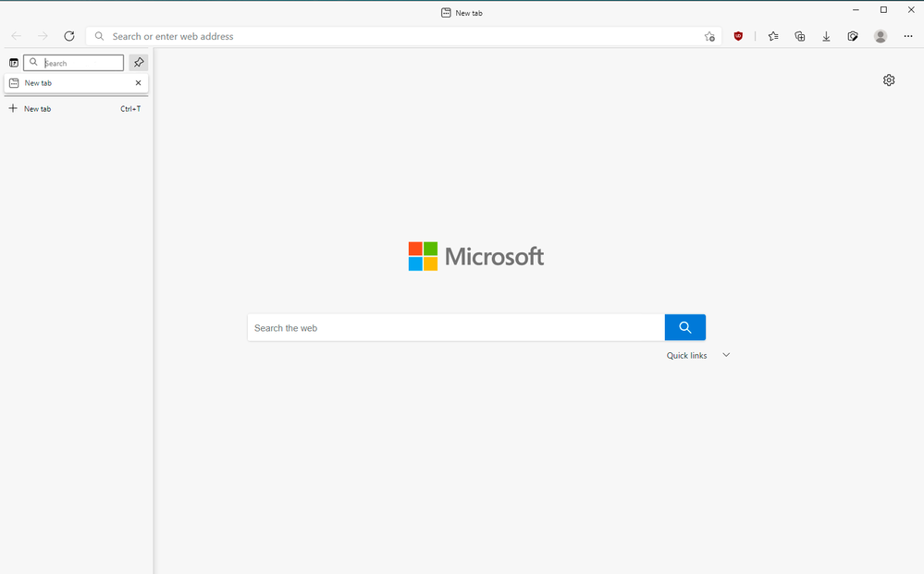Click the magnifier icon in address bar
Viewport: 924px width, 574px height.
(100, 36)
